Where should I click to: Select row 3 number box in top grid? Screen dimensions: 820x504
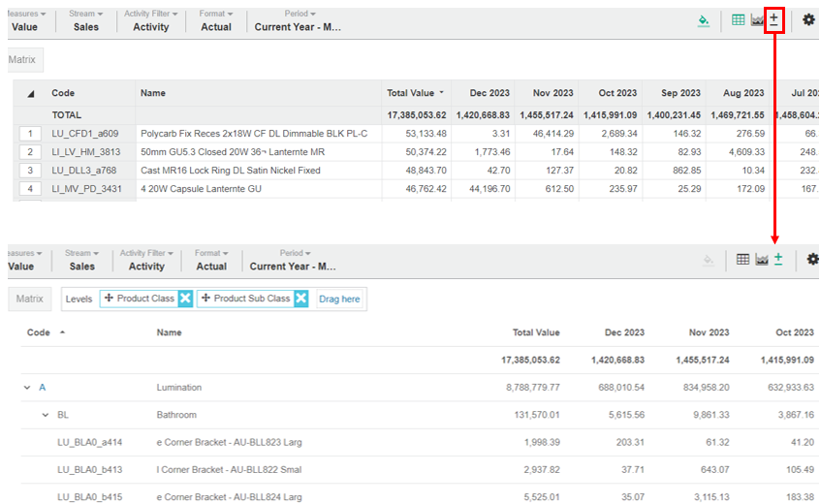tap(30, 171)
